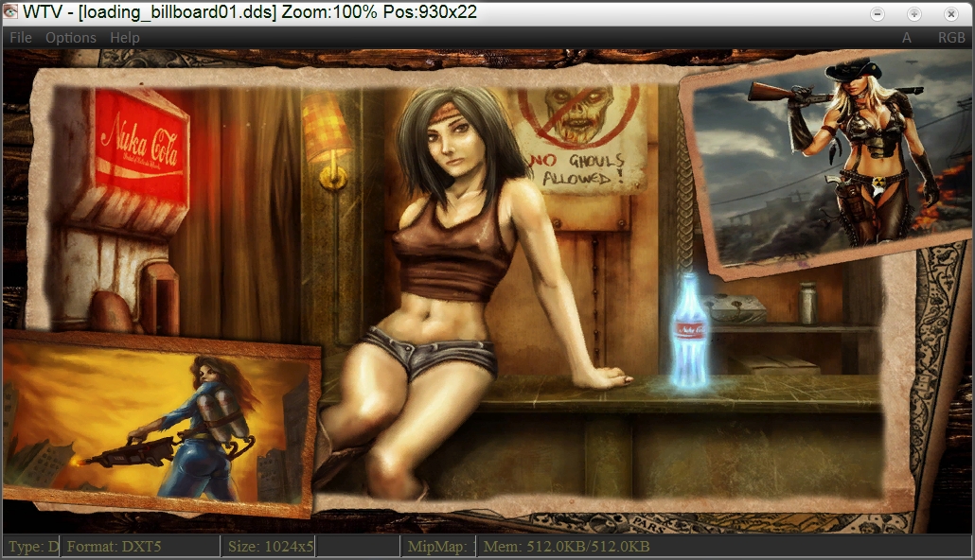The height and width of the screenshot is (560, 975).
Task: Open the File menu
Action: tap(20, 38)
